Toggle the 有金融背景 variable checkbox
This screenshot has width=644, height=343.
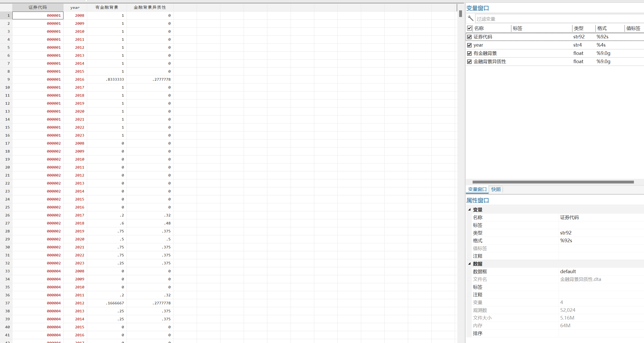coord(469,53)
